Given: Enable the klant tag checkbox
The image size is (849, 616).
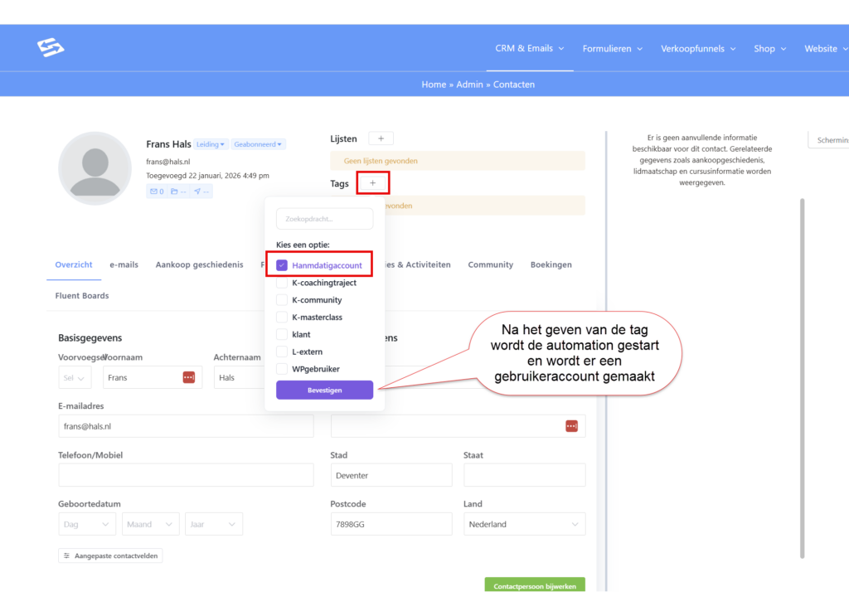Looking at the screenshot, I should (282, 334).
